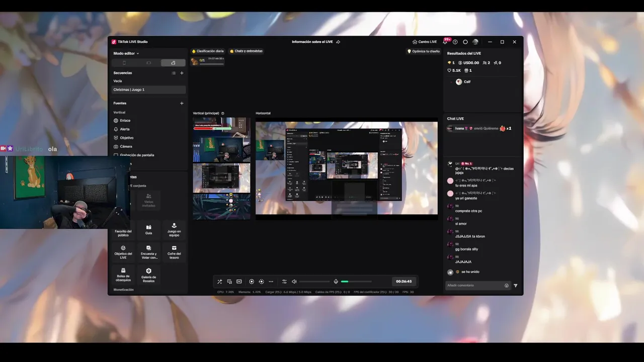Open the daily goal 0/1 progress widget
Image resolution: width=644 pixels, height=362 pixels.
coord(207,61)
